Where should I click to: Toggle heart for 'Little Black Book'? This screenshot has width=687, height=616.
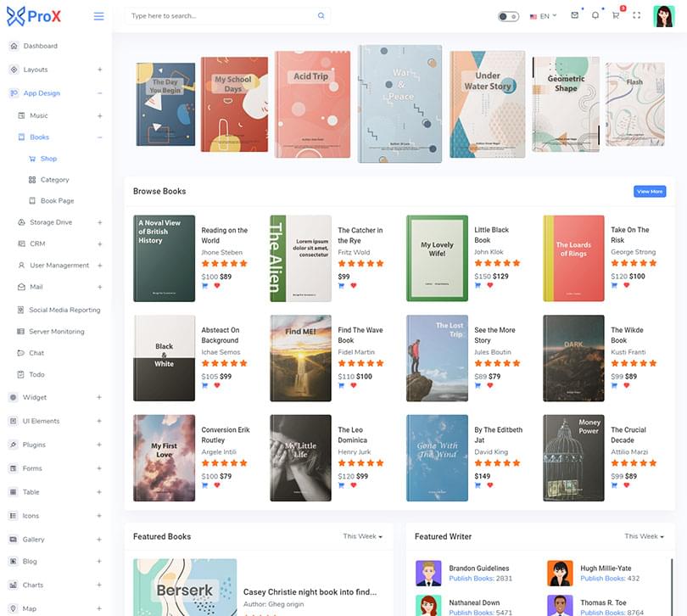pyautogui.click(x=489, y=286)
